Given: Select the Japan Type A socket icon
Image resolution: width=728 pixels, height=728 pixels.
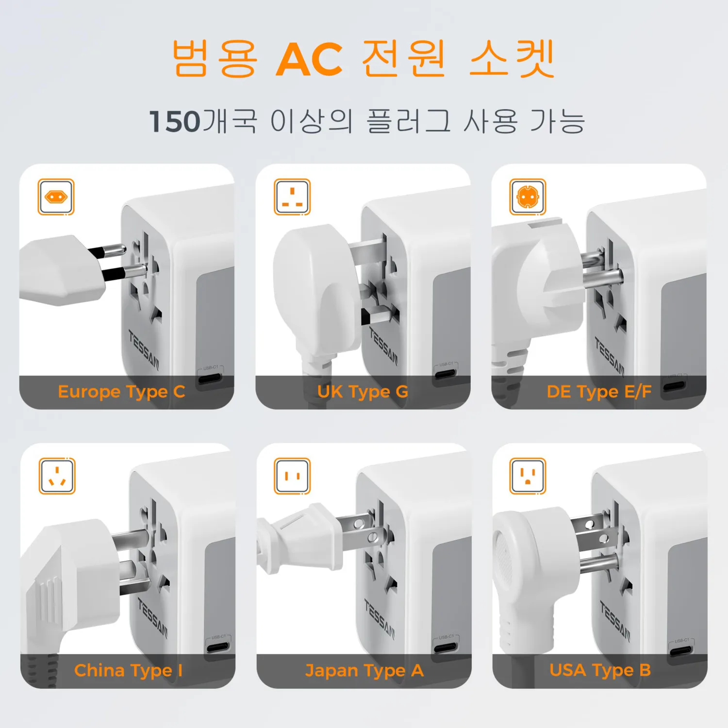Looking at the screenshot, I should (292, 476).
